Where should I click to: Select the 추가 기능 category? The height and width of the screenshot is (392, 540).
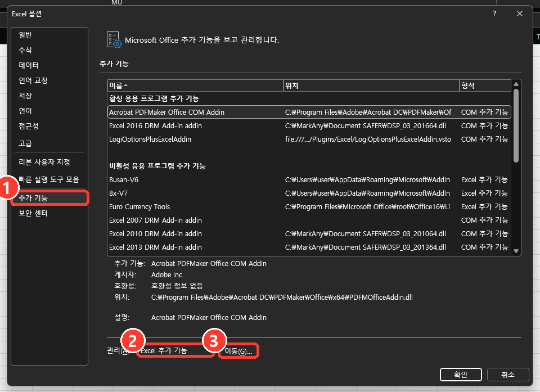coord(49,198)
